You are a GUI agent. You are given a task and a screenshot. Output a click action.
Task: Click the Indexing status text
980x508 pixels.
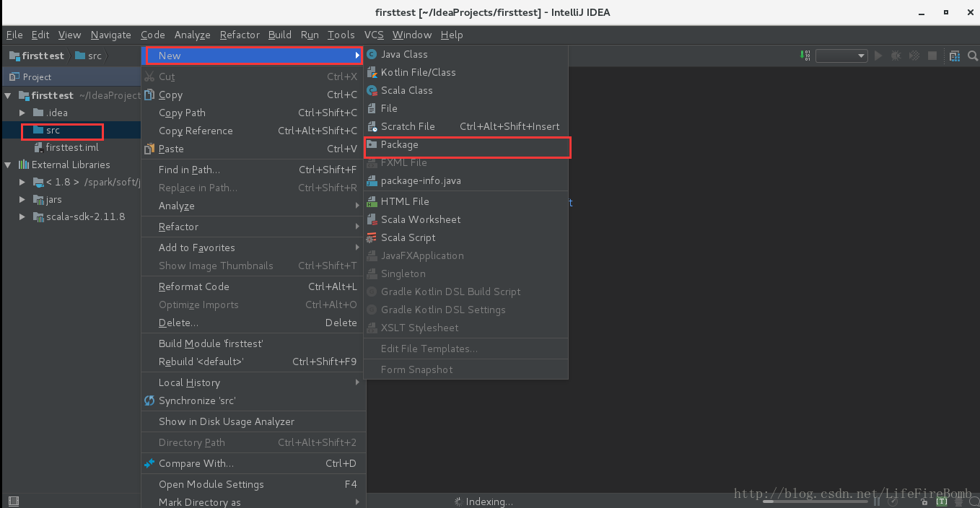[489, 502]
